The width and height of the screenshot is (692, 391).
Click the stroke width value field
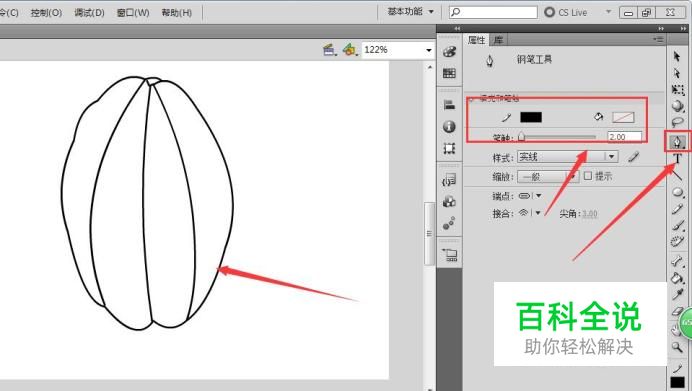[624, 137]
